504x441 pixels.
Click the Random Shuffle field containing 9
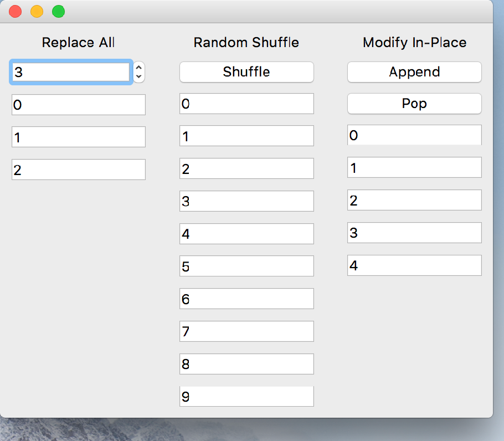click(246, 397)
